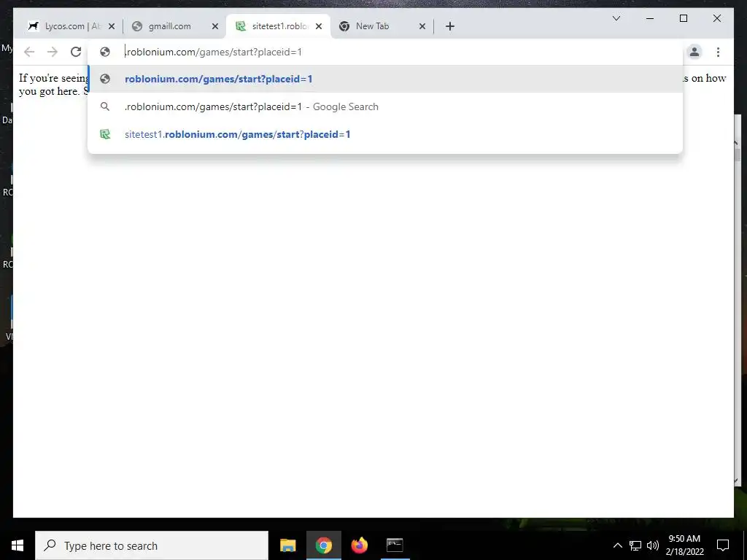Click the Chrome taskbar icon

coord(323,545)
